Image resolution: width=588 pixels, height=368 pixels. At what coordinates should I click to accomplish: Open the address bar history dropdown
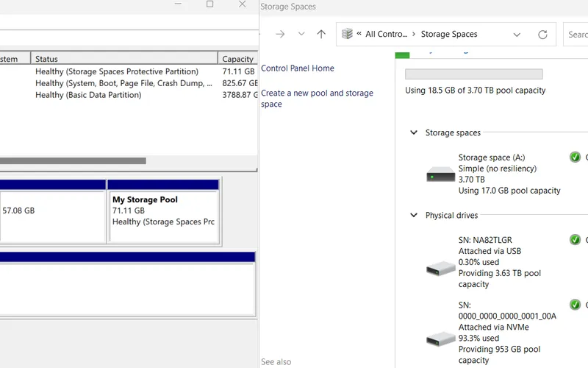coord(517,35)
